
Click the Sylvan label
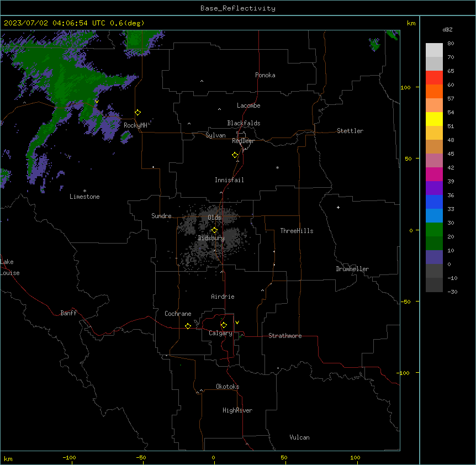coord(215,135)
